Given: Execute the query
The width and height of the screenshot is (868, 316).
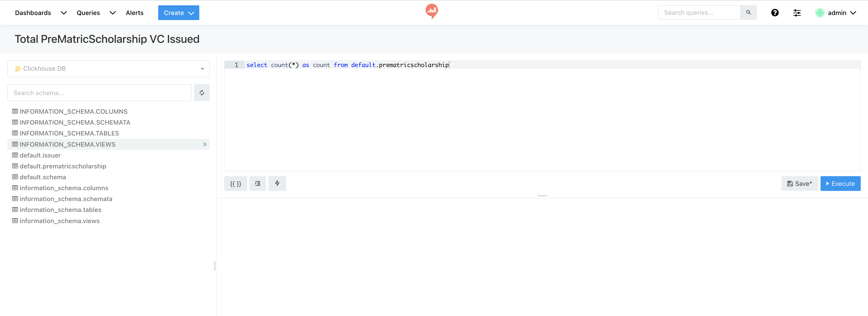Looking at the screenshot, I should [x=840, y=184].
